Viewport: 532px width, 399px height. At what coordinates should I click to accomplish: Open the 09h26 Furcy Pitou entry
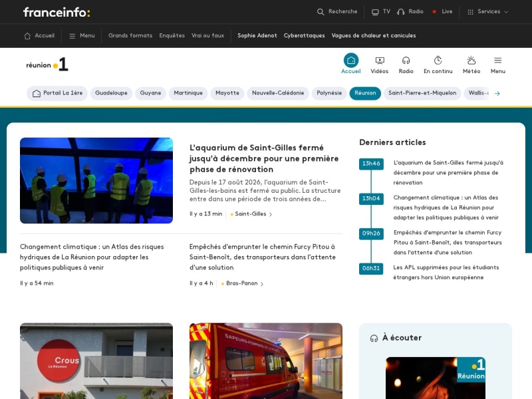coord(448,243)
